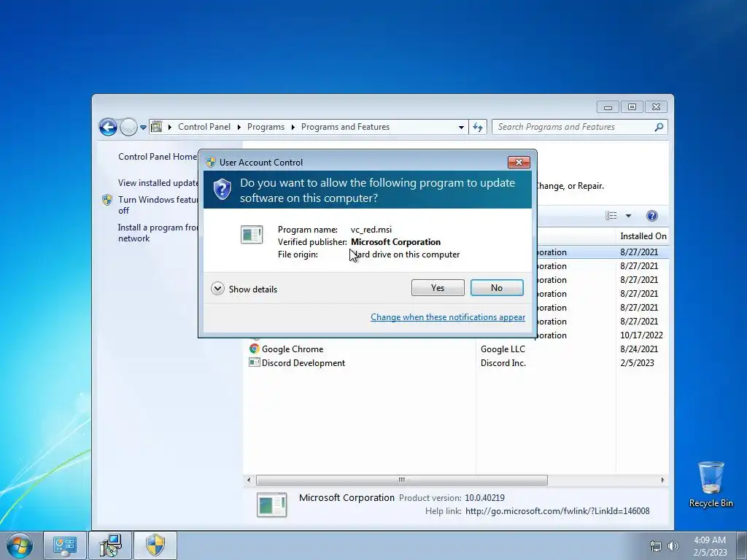Select the Discord Development row
The image size is (747, 560).
coord(456,363)
